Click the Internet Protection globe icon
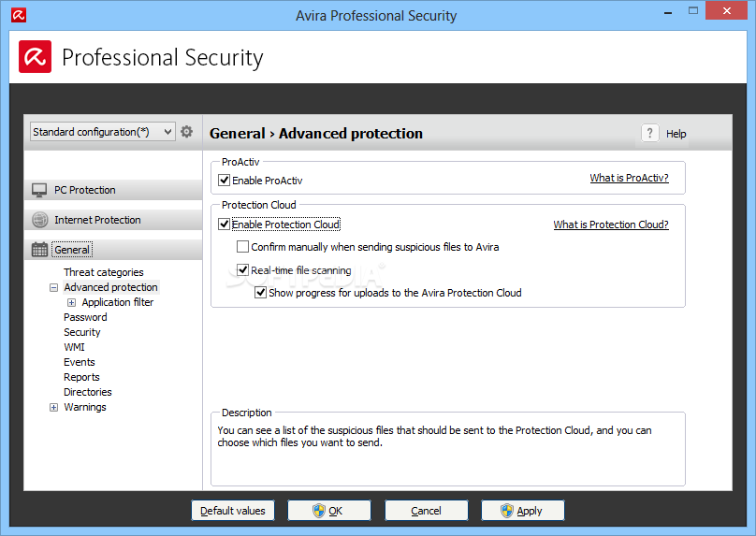The width and height of the screenshot is (756, 536). (x=39, y=220)
